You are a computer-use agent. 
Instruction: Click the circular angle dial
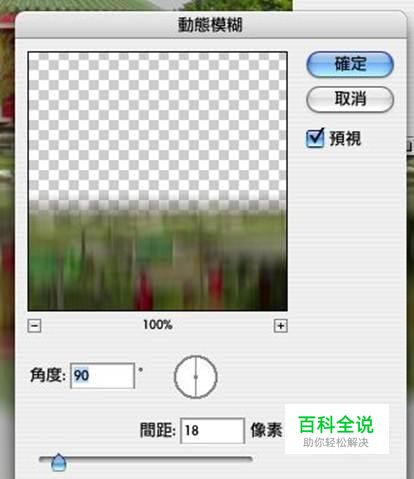click(196, 377)
